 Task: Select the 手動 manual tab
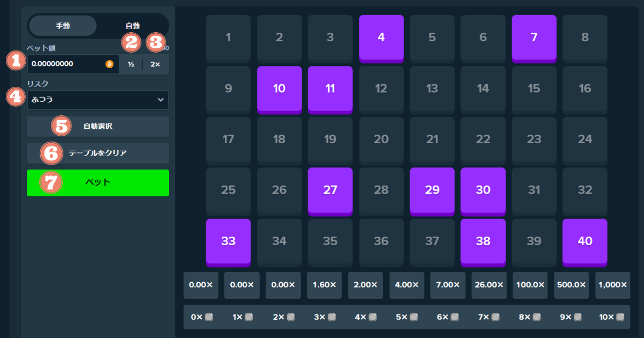click(63, 25)
